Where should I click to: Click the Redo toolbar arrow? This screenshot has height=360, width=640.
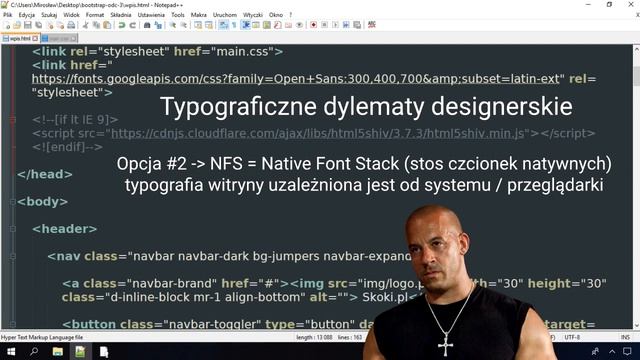(x=133, y=25)
